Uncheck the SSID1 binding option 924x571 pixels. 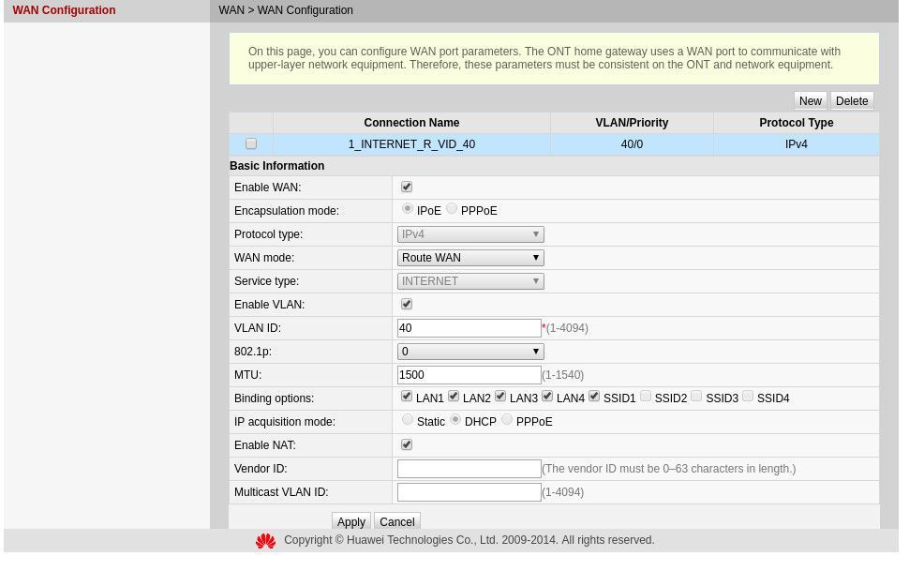click(594, 397)
